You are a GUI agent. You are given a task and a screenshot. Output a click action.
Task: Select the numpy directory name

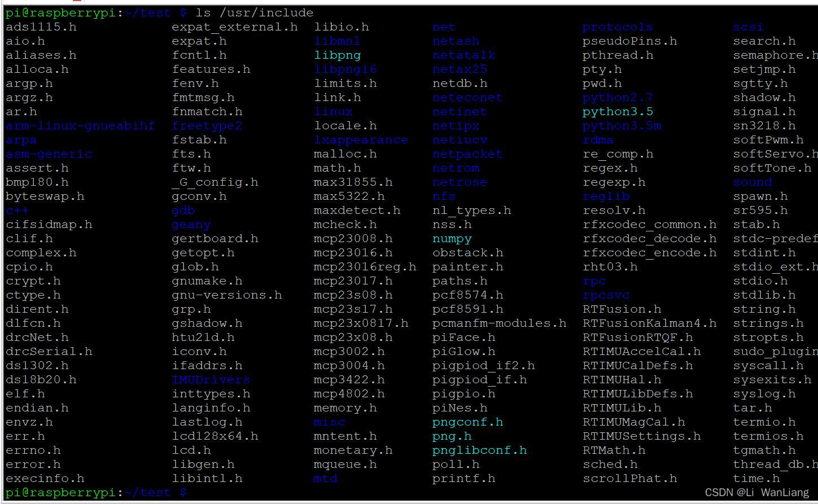coord(452,238)
